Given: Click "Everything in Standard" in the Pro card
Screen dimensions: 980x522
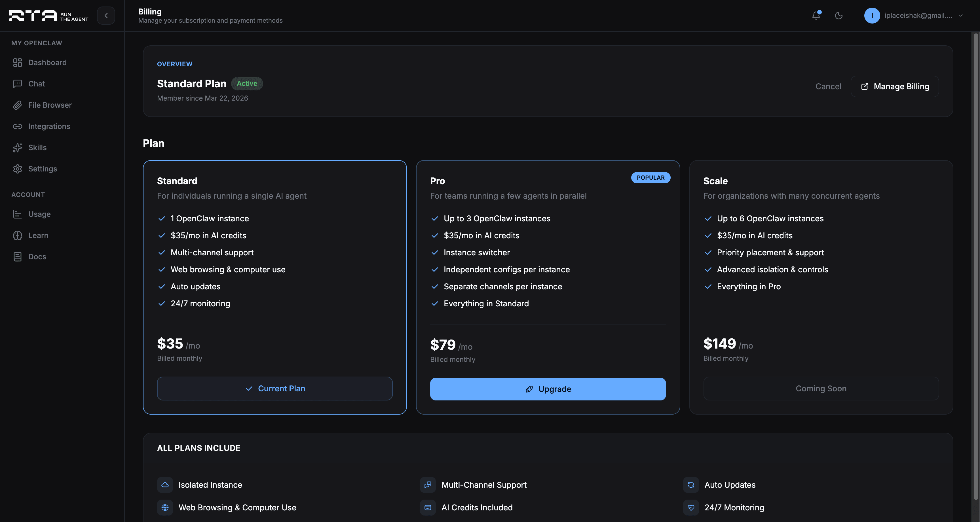Looking at the screenshot, I should 486,304.
